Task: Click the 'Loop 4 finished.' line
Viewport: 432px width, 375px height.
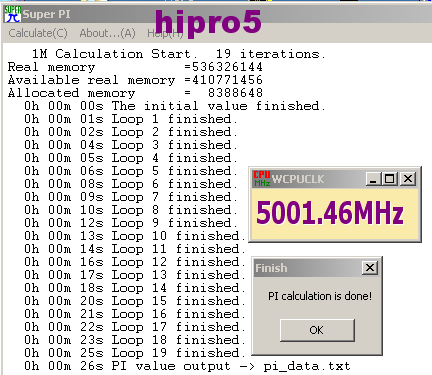Action: pyautogui.click(x=131, y=158)
